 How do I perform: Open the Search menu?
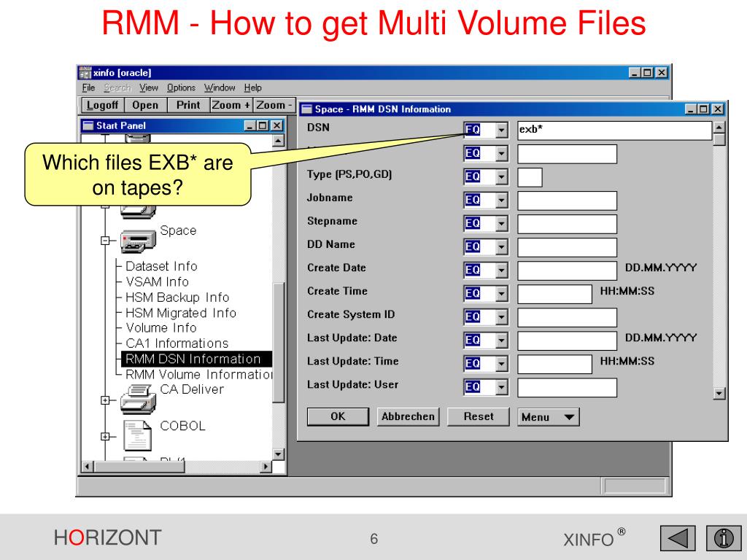tap(117, 87)
